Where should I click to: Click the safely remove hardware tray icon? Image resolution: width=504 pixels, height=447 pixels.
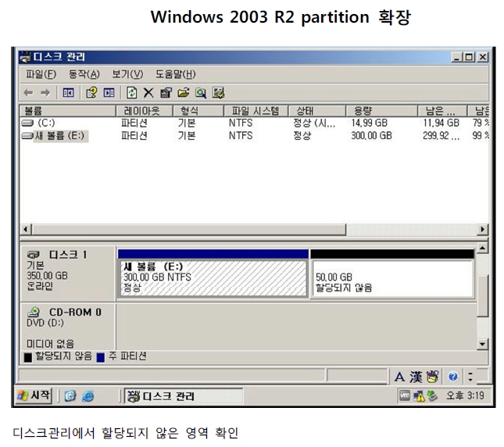[x=433, y=396]
